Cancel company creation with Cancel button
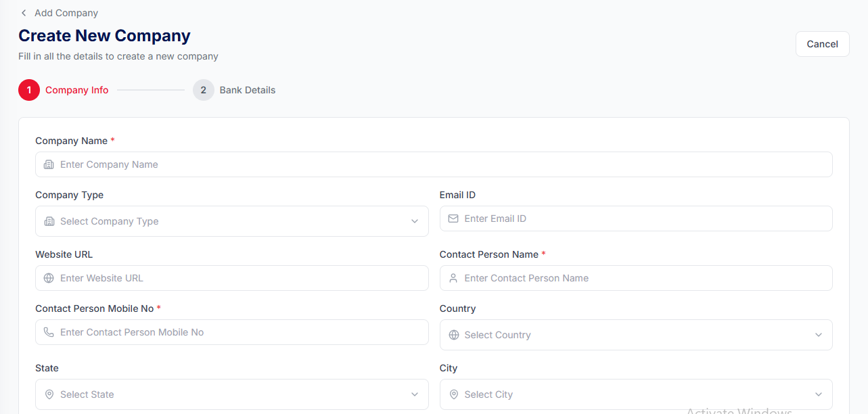 [823, 44]
